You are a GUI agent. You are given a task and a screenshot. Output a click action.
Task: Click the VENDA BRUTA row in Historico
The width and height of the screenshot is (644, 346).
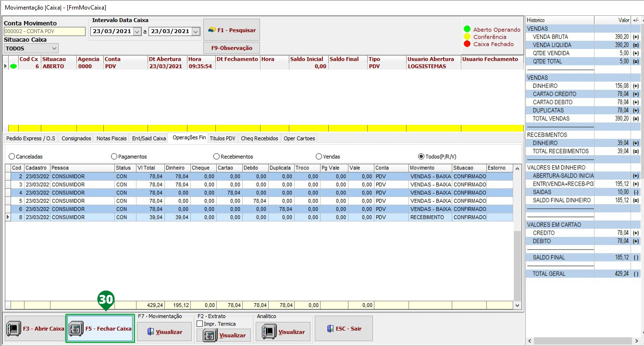(583, 37)
